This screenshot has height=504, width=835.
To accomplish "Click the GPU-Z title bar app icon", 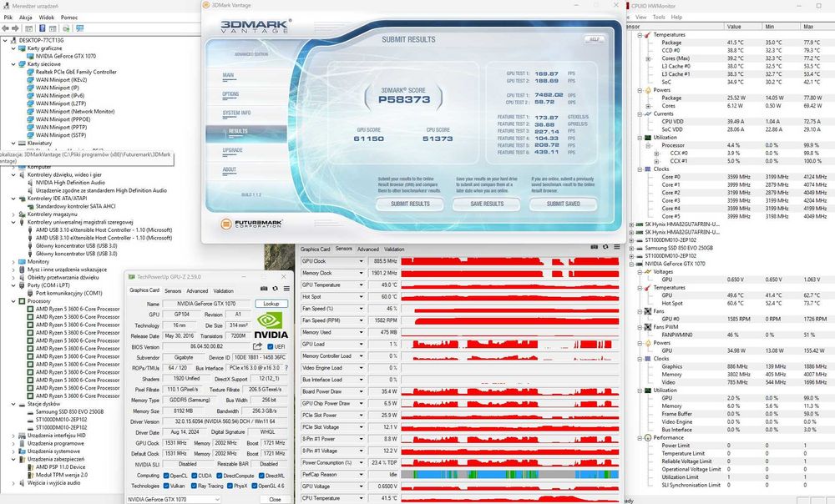I will pyautogui.click(x=132, y=277).
